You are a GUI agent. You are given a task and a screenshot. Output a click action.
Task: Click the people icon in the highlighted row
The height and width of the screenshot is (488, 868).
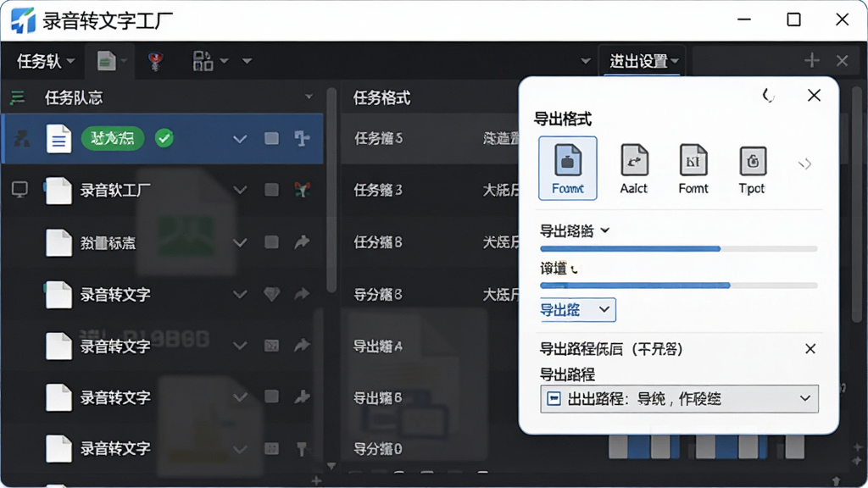[21, 138]
